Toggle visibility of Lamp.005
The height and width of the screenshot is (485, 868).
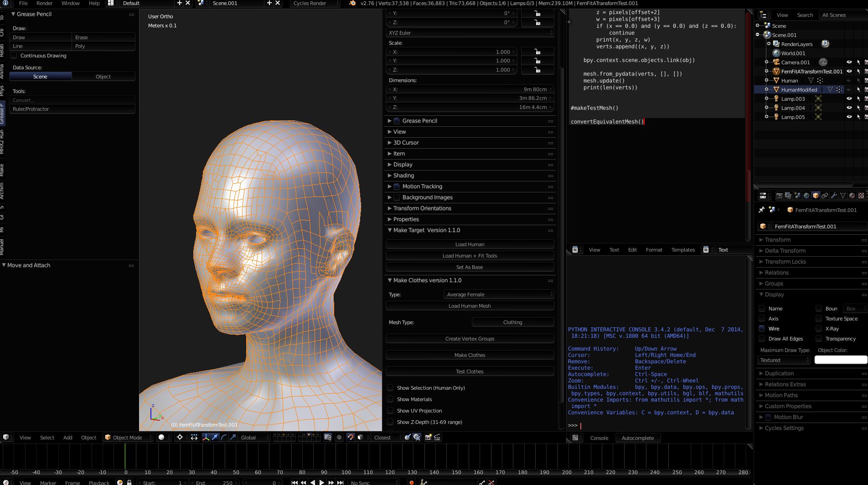pos(849,117)
